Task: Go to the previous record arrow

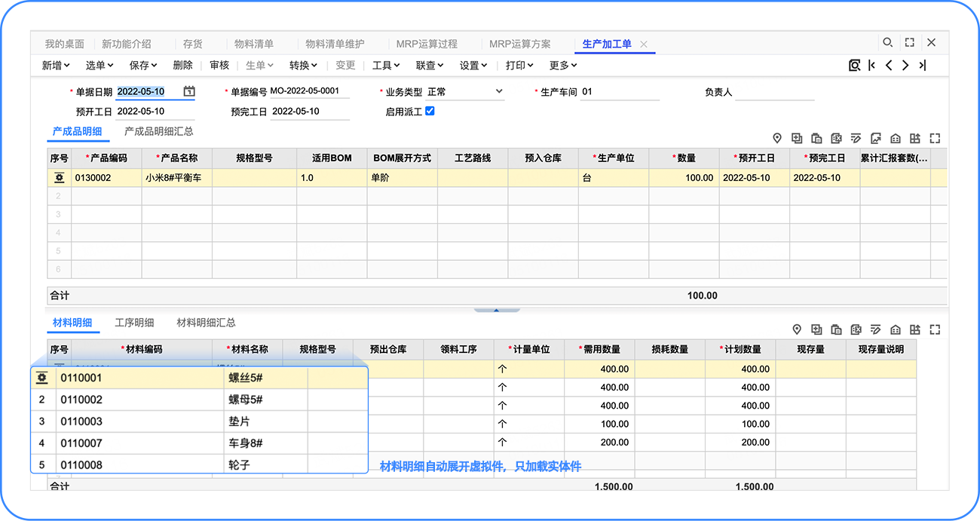Action: coord(889,66)
